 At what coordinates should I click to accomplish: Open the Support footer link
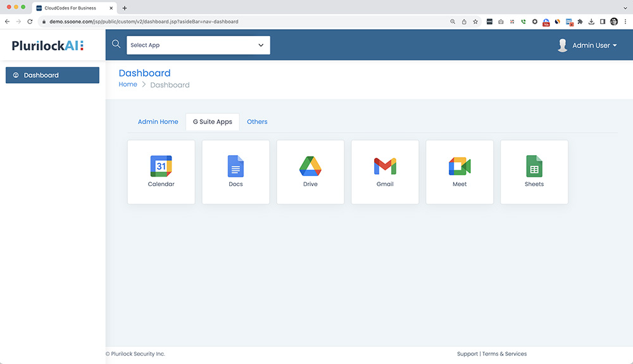(x=468, y=353)
